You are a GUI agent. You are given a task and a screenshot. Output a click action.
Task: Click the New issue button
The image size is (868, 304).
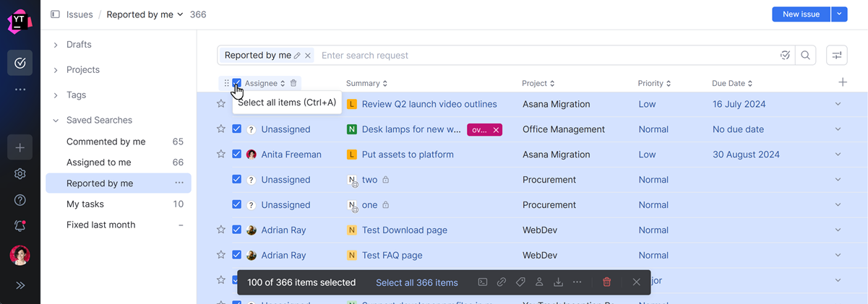click(801, 14)
